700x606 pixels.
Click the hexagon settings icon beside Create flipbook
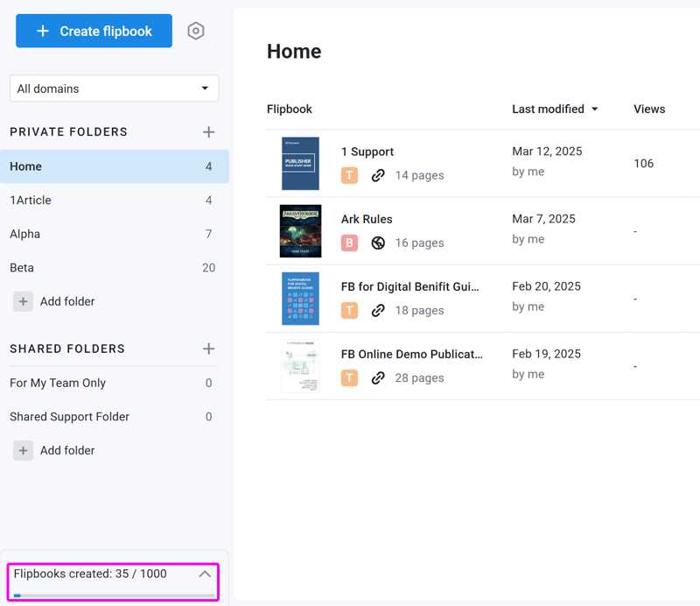click(x=195, y=31)
